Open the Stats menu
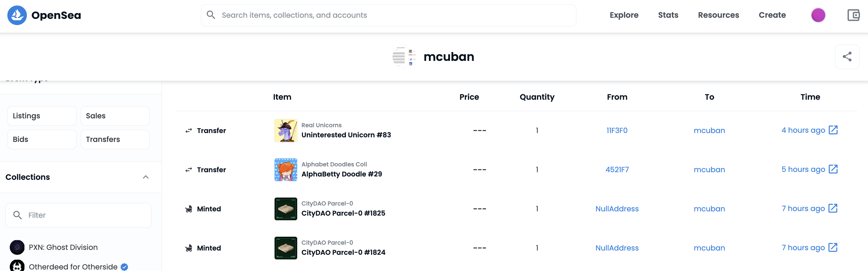 pyautogui.click(x=668, y=15)
